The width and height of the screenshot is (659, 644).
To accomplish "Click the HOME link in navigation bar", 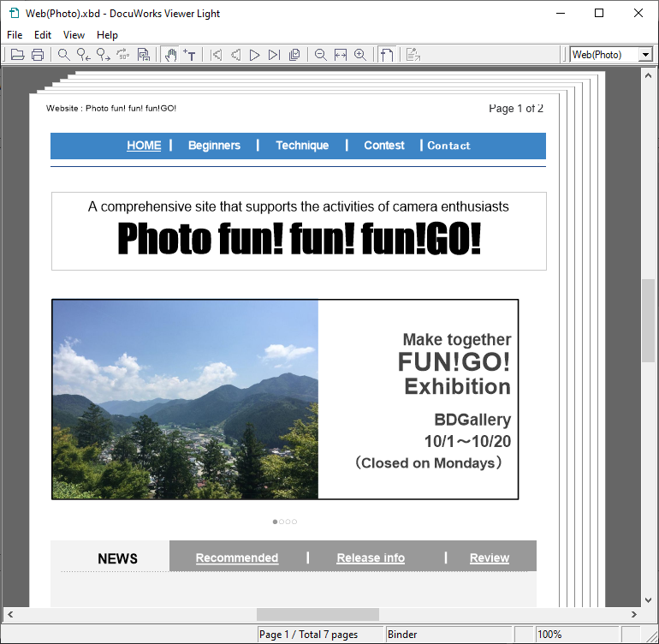I will (x=144, y=146).
